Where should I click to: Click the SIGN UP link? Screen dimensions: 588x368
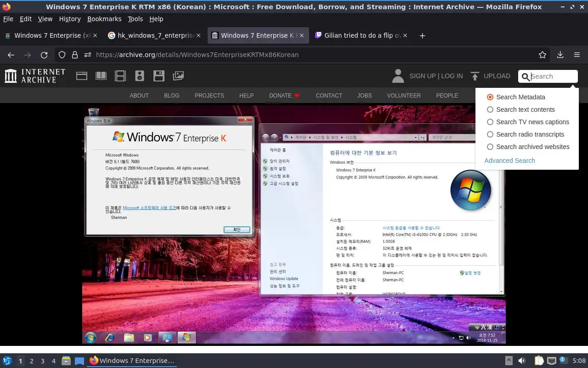click(x=422, y=76)
